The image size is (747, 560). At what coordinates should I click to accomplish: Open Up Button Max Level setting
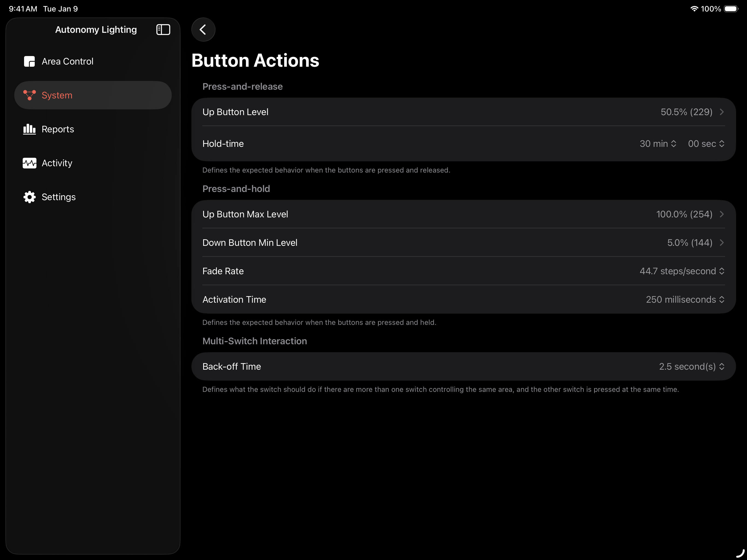click(463, 214)
